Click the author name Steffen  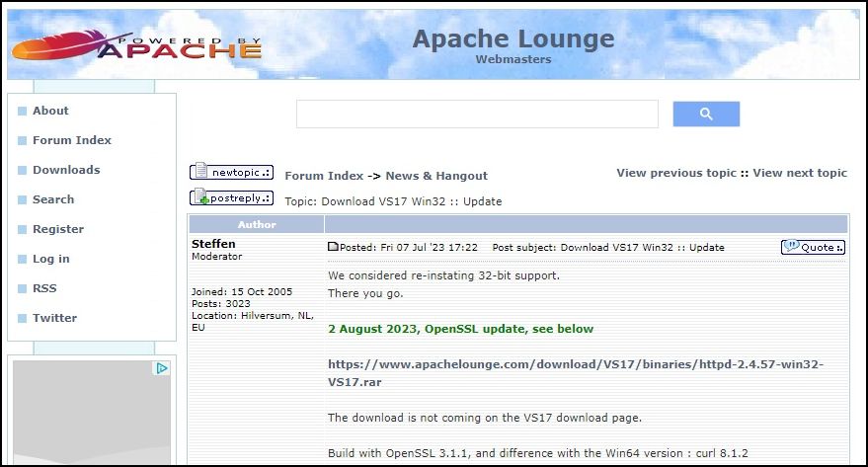point(213,244)
